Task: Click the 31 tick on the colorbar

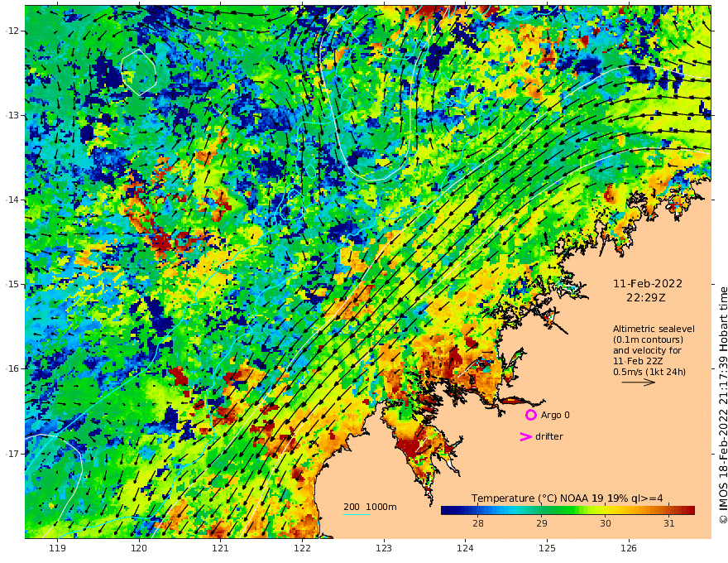Action: (668, 523)
